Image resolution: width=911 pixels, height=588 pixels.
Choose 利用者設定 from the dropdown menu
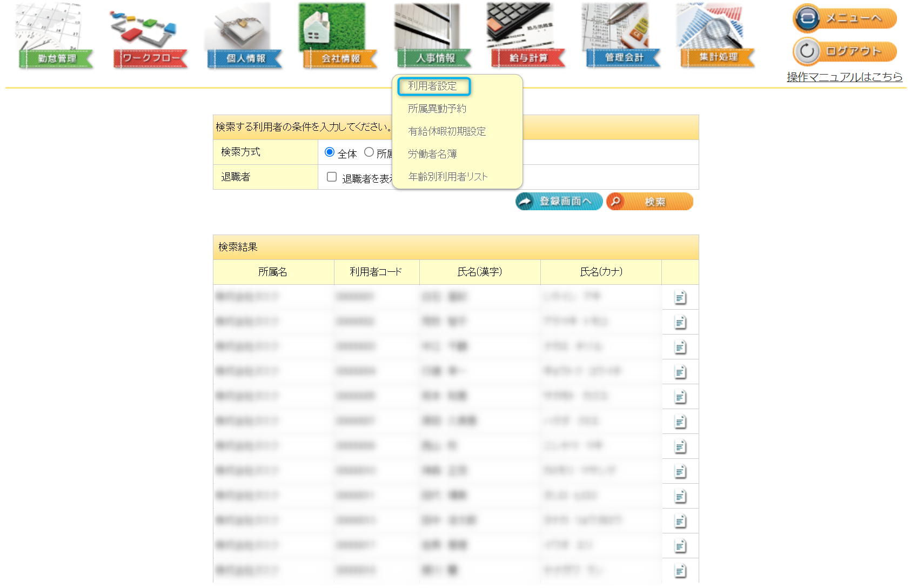coord(433,86)
